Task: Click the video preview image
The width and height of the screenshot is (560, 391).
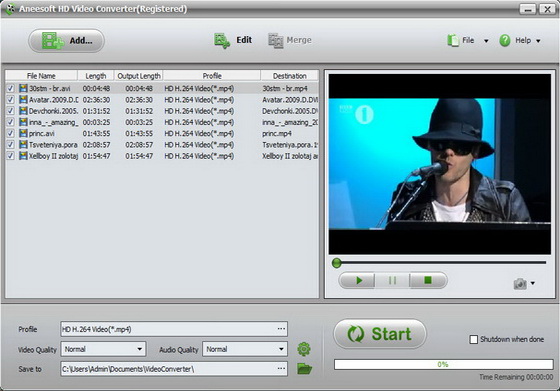Action: point(440,164)
